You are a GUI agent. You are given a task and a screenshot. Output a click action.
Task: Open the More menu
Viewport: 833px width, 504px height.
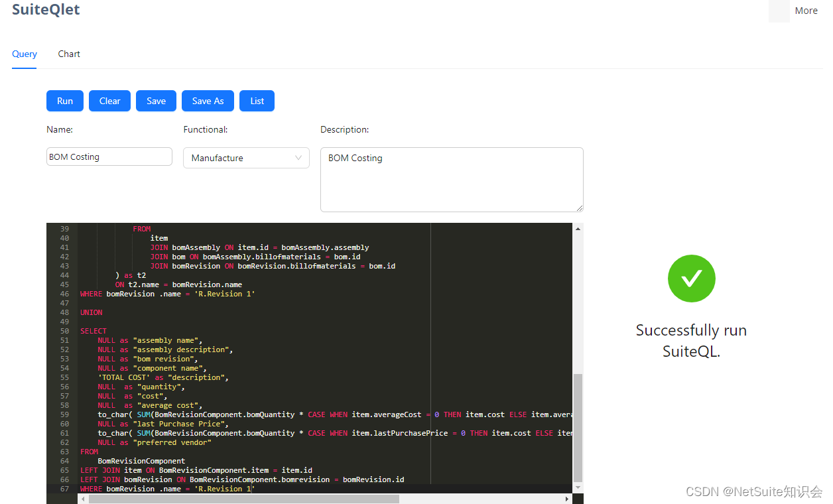pyautogui.click(x=806, y=11)
